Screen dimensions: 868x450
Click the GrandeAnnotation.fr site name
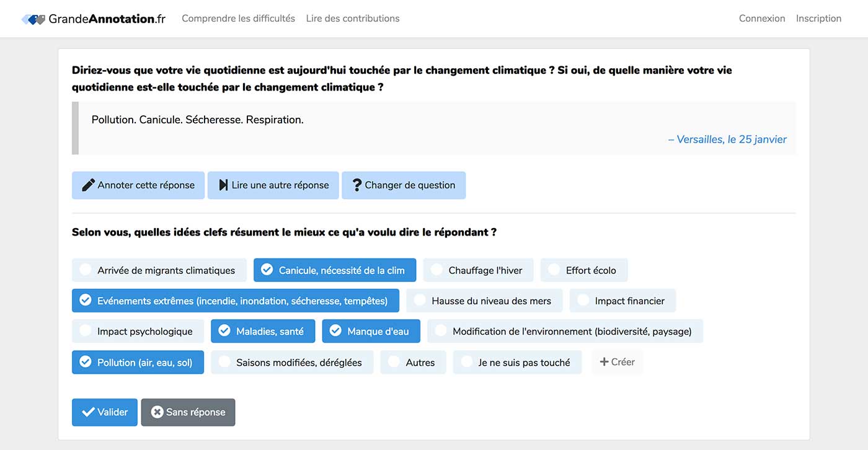107,19
